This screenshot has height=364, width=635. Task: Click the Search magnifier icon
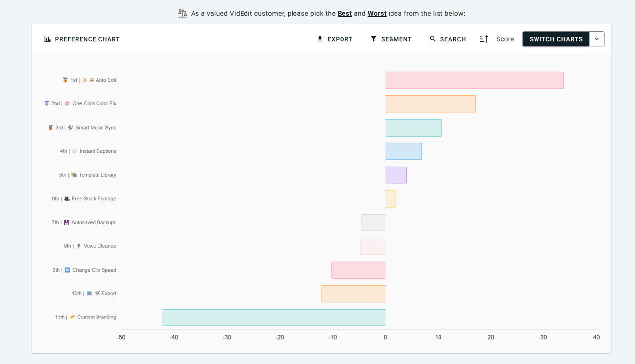[433, 39]
